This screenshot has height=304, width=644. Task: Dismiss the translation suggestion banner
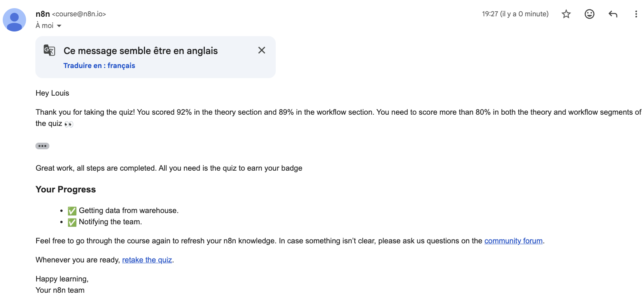(262, 50)
